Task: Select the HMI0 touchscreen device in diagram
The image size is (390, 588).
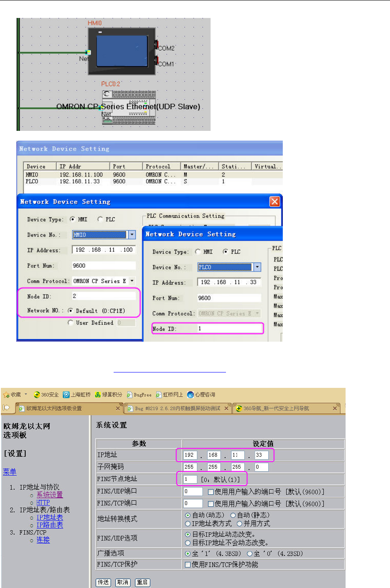Action: click(x=122, y=51)
